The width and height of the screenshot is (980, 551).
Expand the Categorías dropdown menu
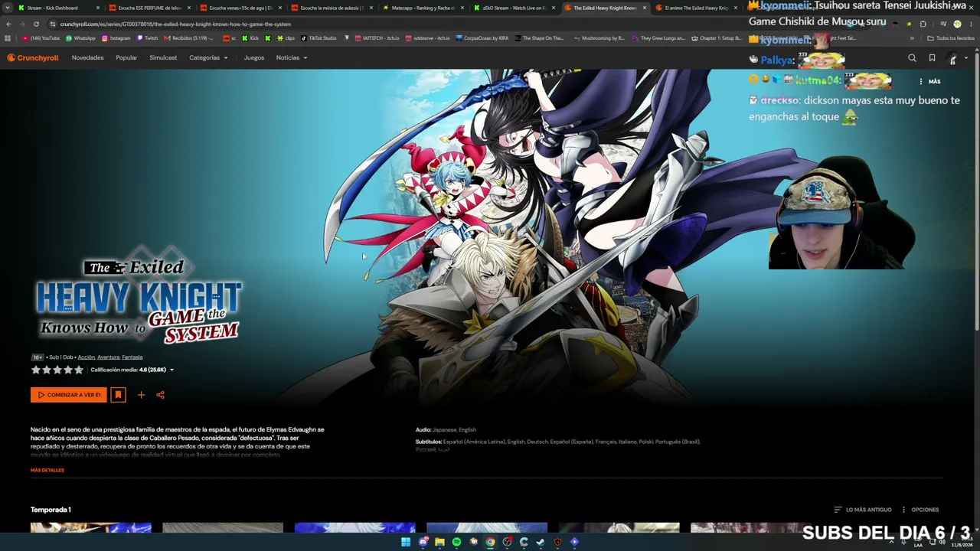[x=208, y=57]
